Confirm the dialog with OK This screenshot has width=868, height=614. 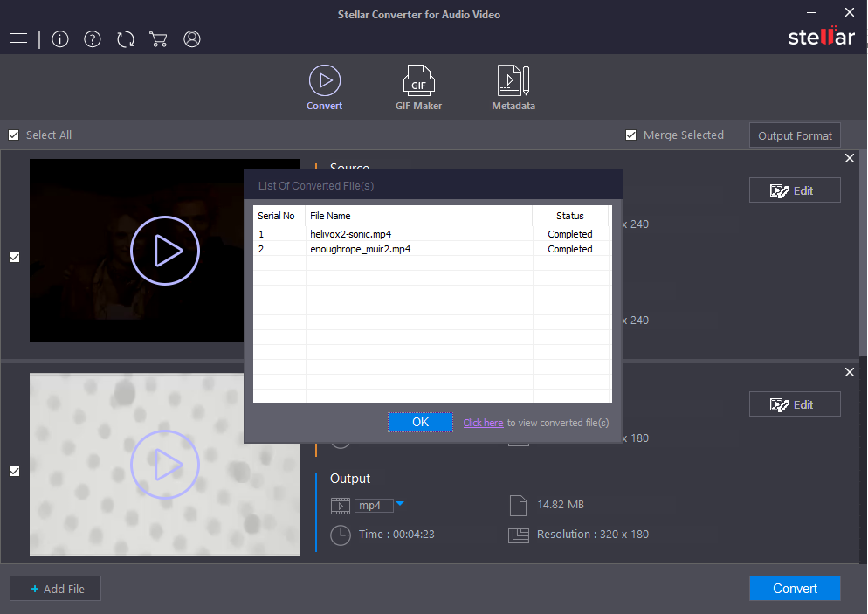pyautogui.click(x=421, y=423)
